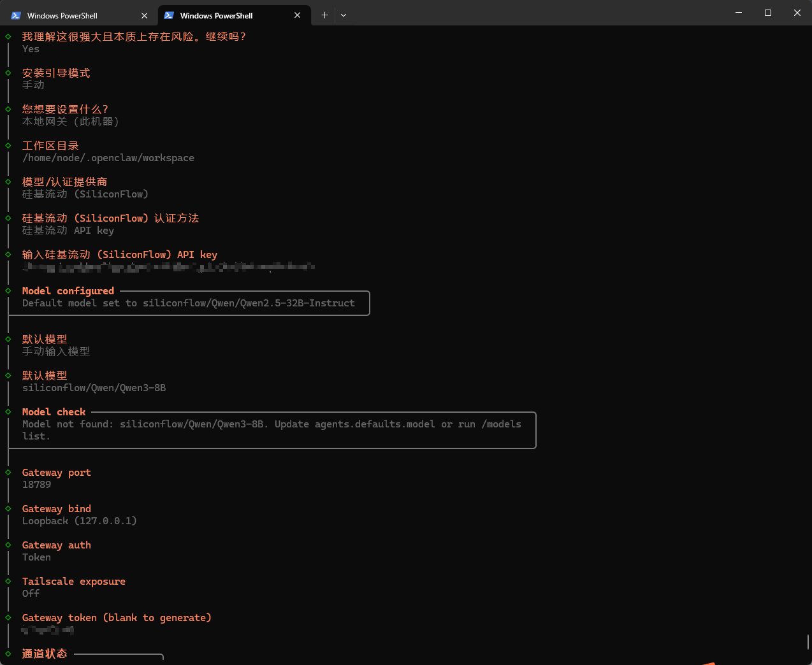Select the model name siliconflow/Qwen/Qwen3-8B
Image resolution: width=812 pixels, height=665 pixels.
click(x=94, y=387)
